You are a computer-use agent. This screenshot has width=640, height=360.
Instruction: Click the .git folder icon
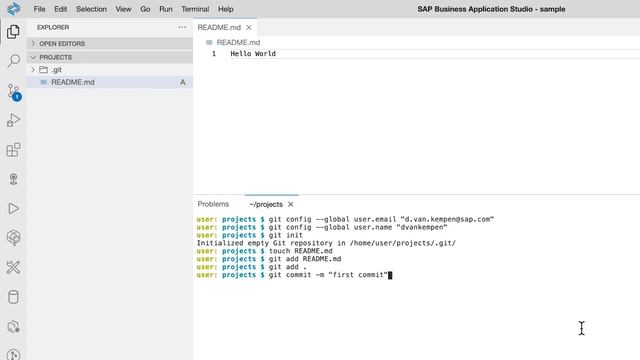click(x=43, y=70)
